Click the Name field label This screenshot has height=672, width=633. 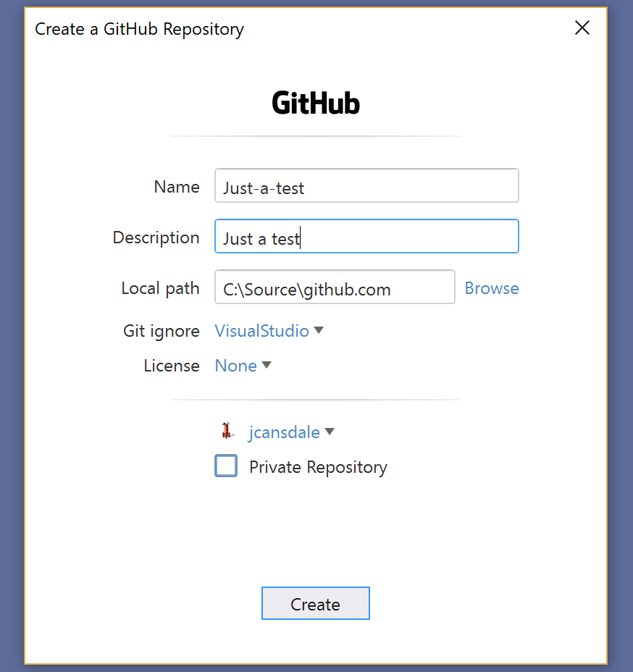tap(177, 187)
